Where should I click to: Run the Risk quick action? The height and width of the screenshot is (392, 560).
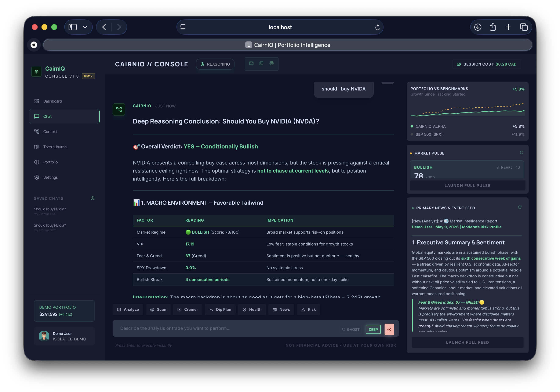tap(308, 309)
